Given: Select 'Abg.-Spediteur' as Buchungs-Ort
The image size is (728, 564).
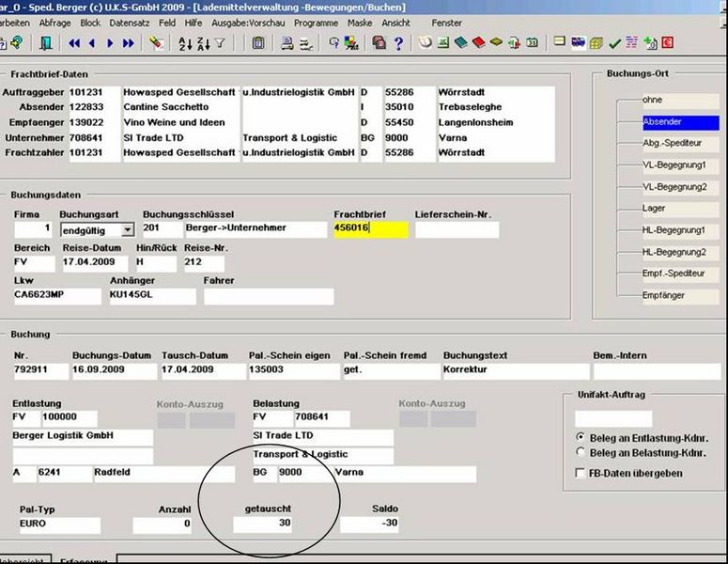Looking at the screenshot, I should pos(681,143).
